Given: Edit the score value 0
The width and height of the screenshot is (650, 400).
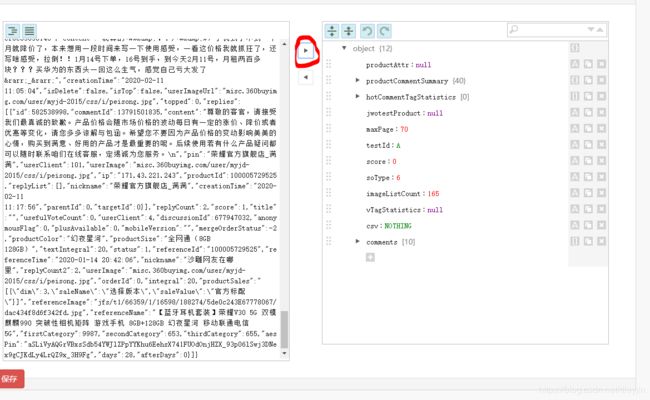Looking at the screenshot, I should point(394,162).
